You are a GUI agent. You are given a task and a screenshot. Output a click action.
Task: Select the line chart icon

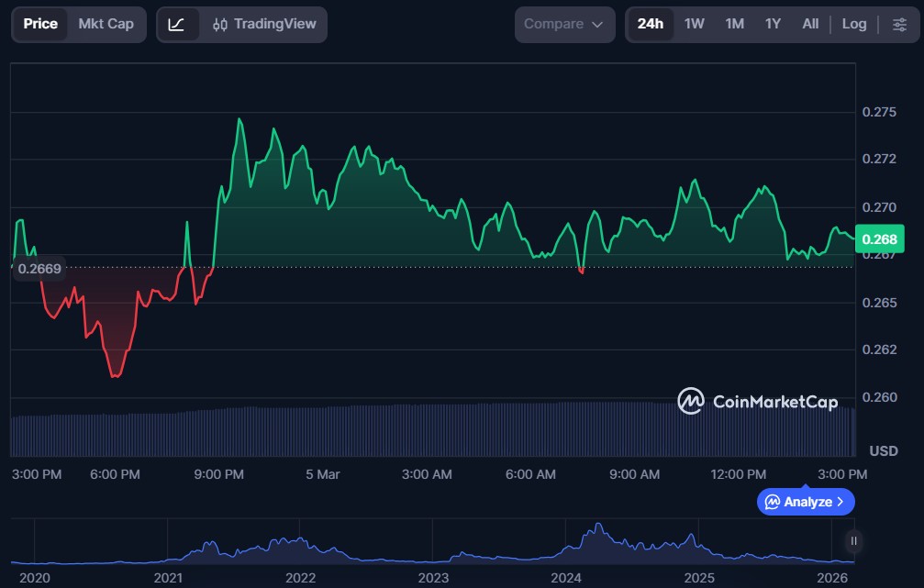(177, 25)
